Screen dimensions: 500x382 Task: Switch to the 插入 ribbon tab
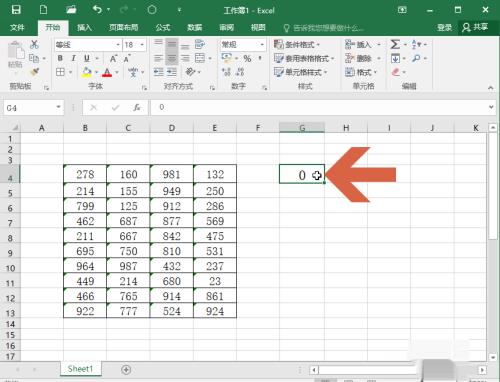coord(84,27)
